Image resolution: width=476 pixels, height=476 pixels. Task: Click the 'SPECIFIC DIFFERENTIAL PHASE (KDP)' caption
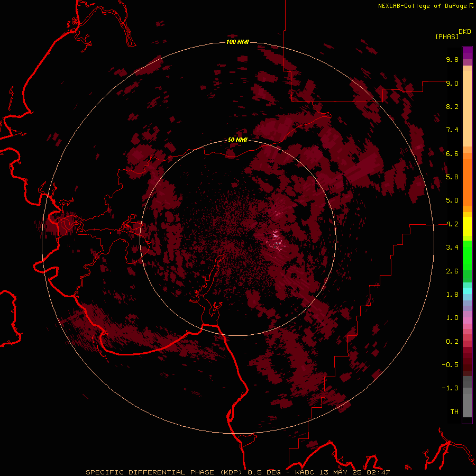click(166, 472)
